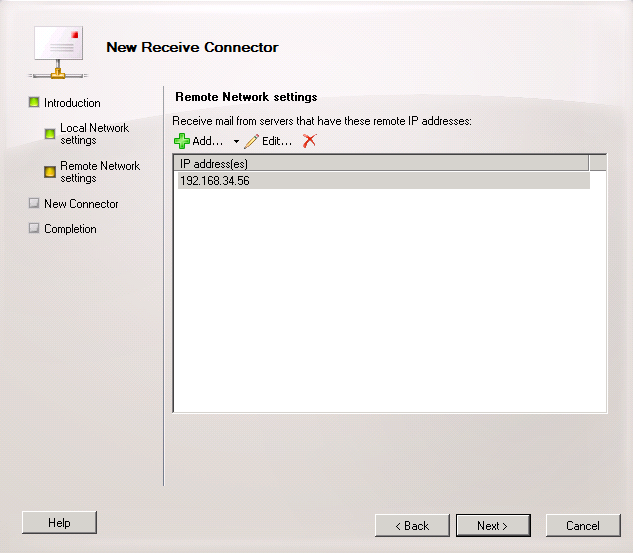Proceed with the Next button
The width and height of the screenshot is (633, 553).
coord(493,526)
